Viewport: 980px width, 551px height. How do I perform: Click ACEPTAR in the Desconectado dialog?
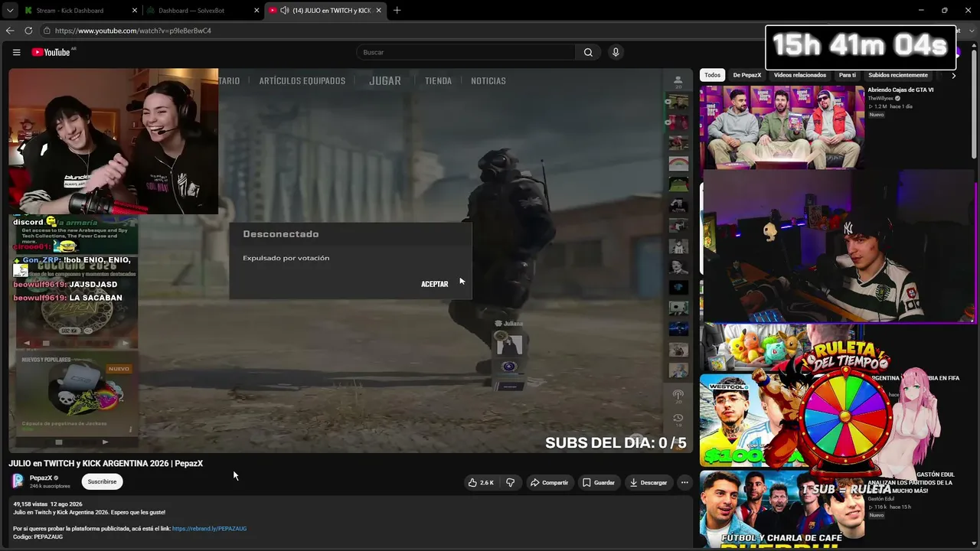[x=434, y=285]
